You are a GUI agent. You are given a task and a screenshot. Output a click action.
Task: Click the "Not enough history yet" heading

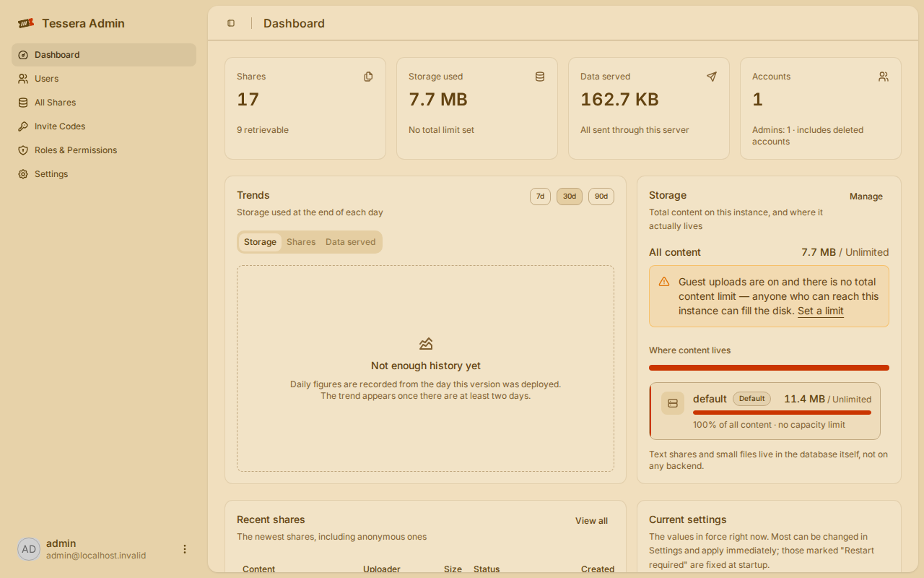426,366
